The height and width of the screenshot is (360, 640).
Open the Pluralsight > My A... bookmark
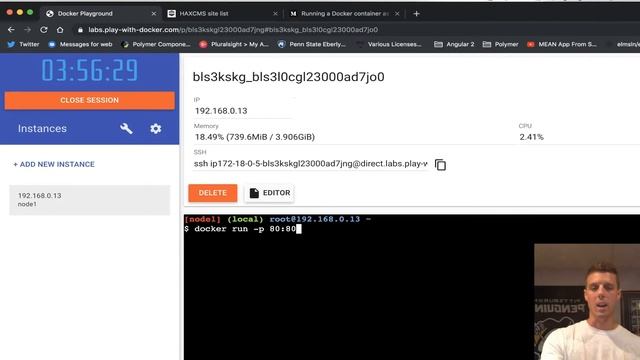(234, 44)
